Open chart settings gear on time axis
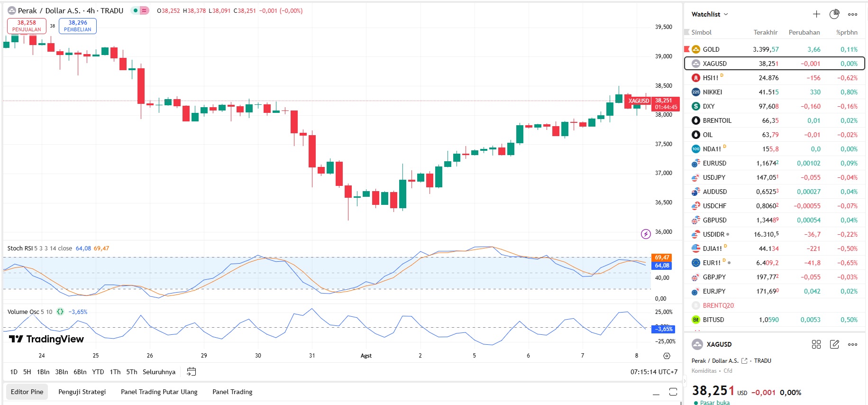868x405 pixels. (667, 356)
